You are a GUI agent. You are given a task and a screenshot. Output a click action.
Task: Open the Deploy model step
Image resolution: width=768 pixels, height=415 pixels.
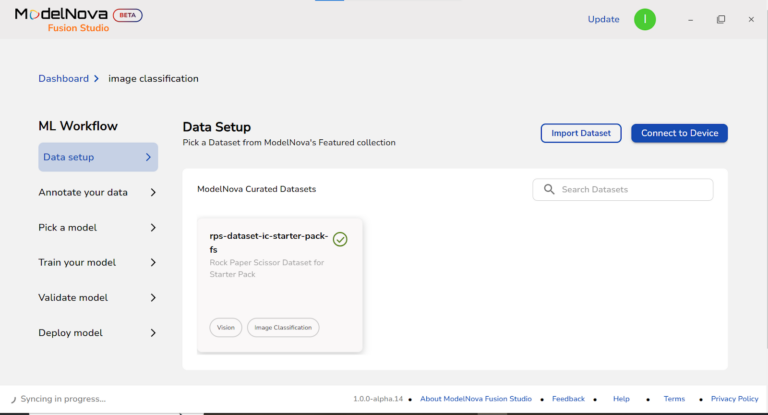click(x=97, y=332)
